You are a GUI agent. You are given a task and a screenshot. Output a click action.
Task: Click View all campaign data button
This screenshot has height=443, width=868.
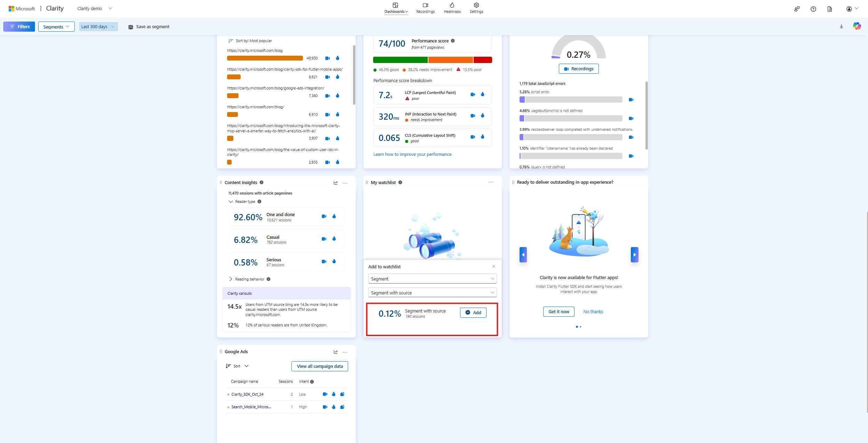pos(319,366)
